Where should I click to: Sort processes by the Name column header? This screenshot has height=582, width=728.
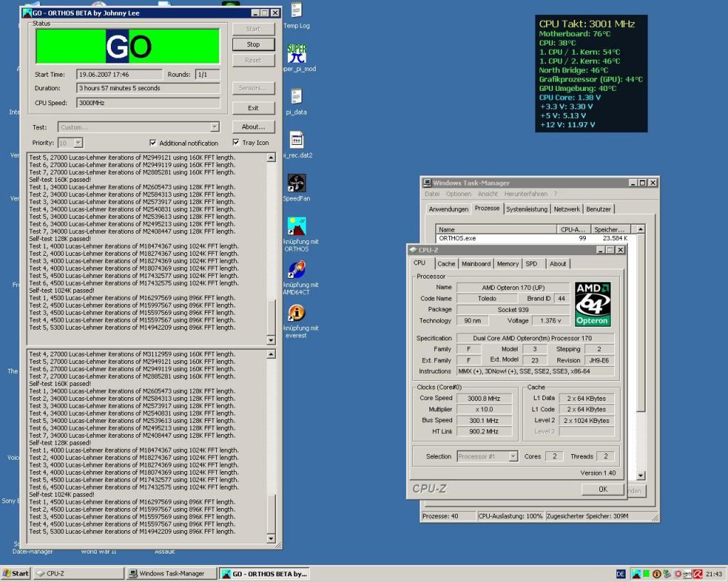click(x=496, y=230)
